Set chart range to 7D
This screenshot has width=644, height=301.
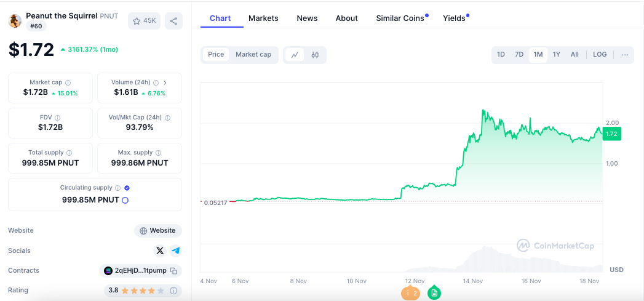[x=519, y=55]
